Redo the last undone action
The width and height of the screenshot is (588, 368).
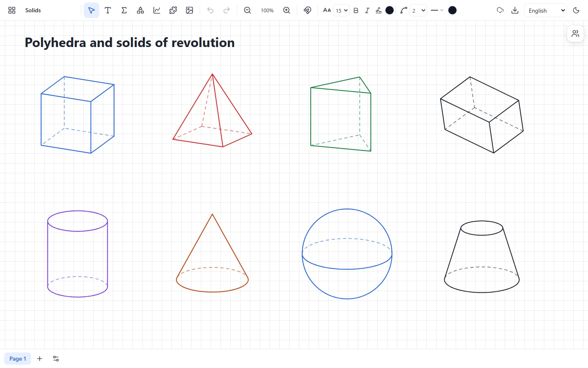[227, 10]
